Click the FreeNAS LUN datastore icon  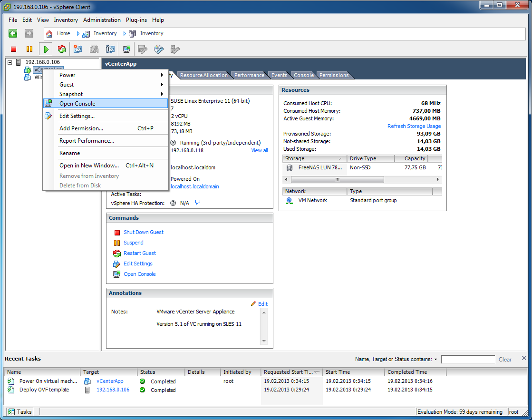[x=290, y=167]
